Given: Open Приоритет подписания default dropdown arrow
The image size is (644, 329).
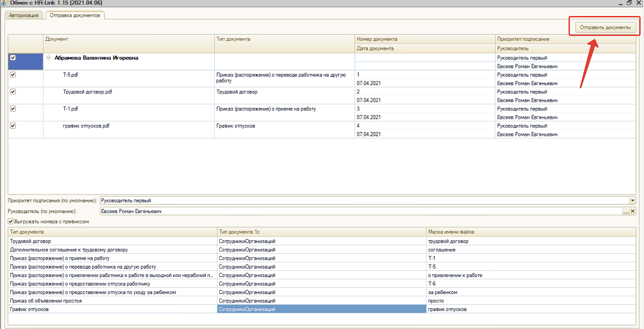Looking at the screenshot, I should point(633,201).
